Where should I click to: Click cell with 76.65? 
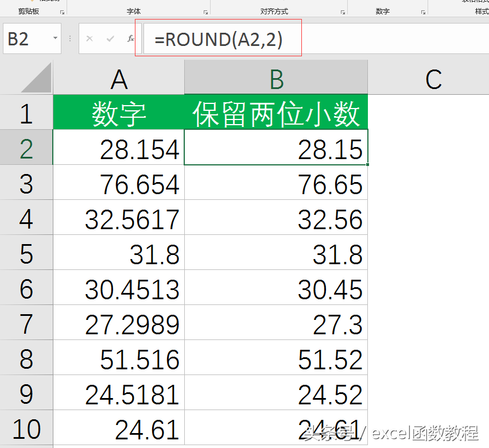pos(276,182)
